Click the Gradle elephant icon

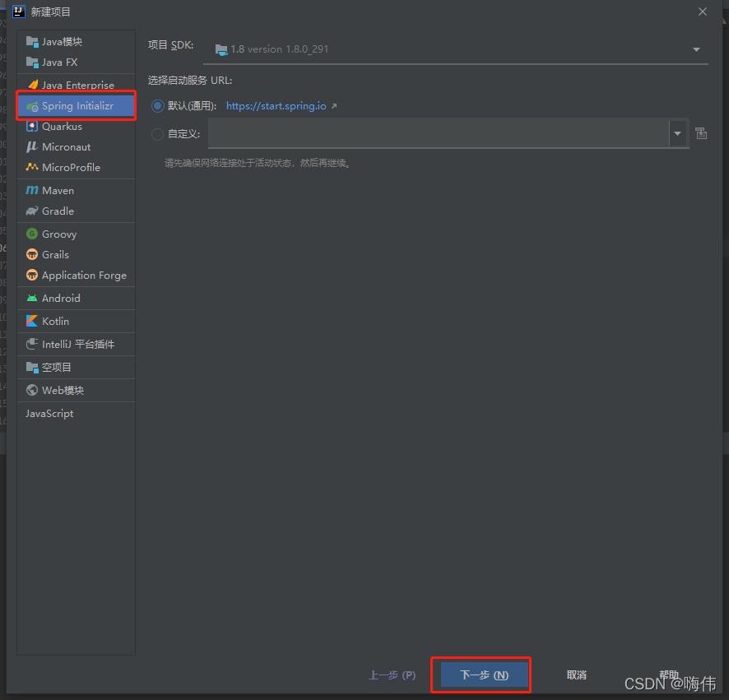point(32,211)
